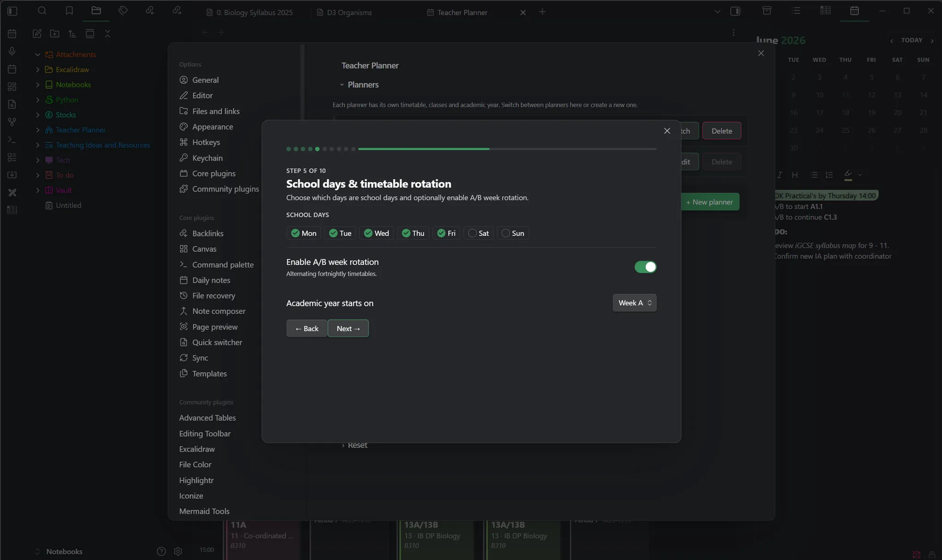
Task: Uncheck Wed as school day
Action: click(x=376, y=233)
